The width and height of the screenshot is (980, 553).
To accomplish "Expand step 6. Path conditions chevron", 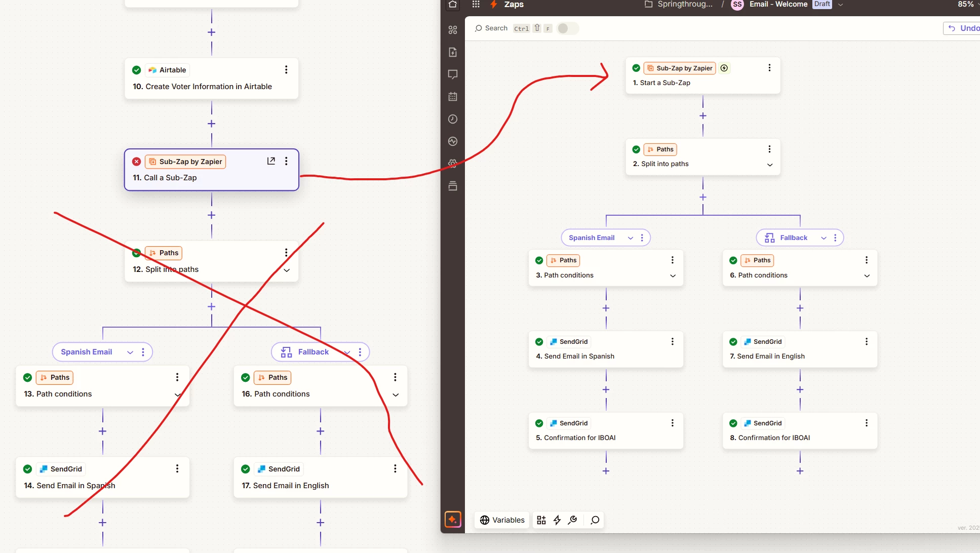I will 867,276.
